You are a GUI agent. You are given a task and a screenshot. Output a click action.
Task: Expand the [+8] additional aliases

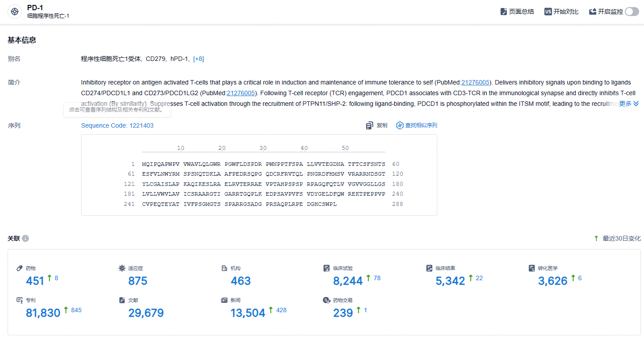(x=199, y=59)
